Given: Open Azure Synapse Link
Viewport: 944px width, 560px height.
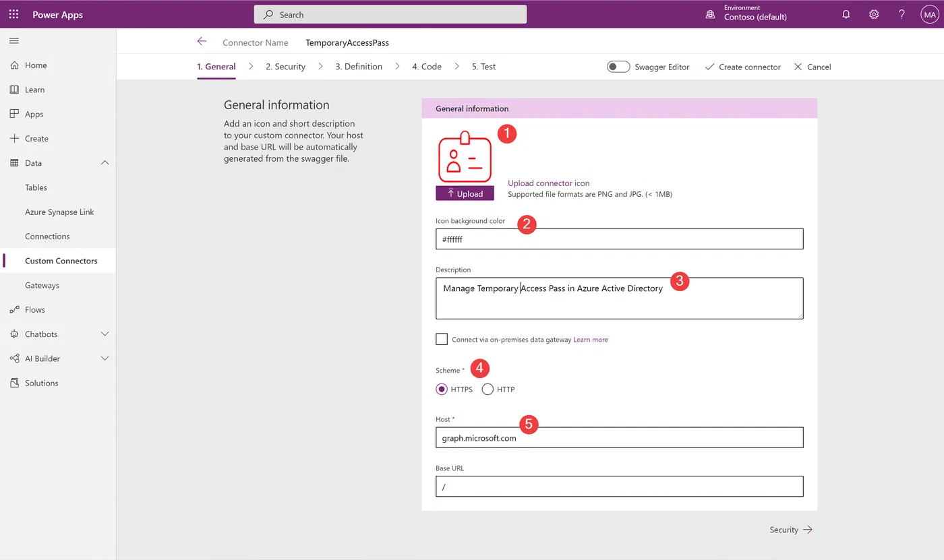Looking at the screenshot, I should pos(58,212).
